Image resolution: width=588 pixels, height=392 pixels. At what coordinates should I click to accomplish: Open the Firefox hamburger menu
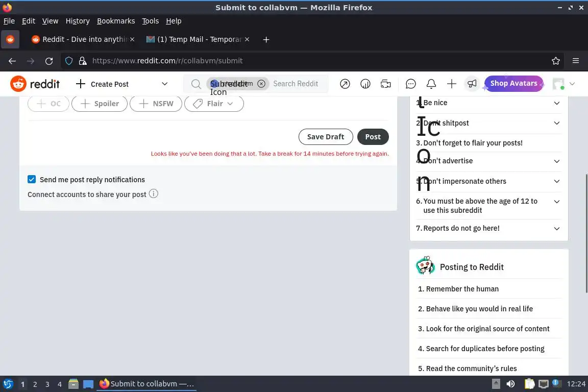pos(576,61)
